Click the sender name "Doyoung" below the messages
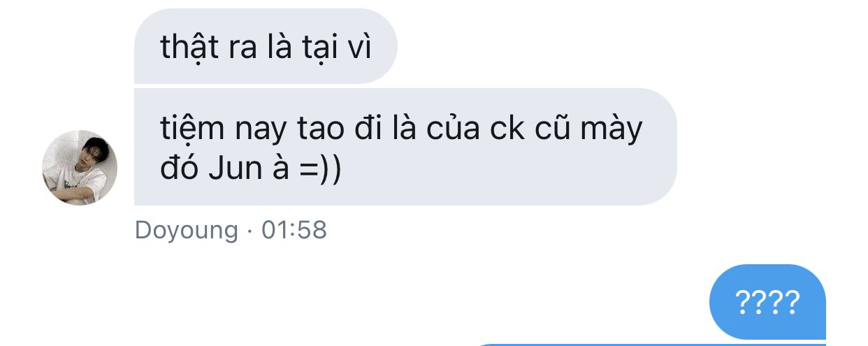 point(187,230)
